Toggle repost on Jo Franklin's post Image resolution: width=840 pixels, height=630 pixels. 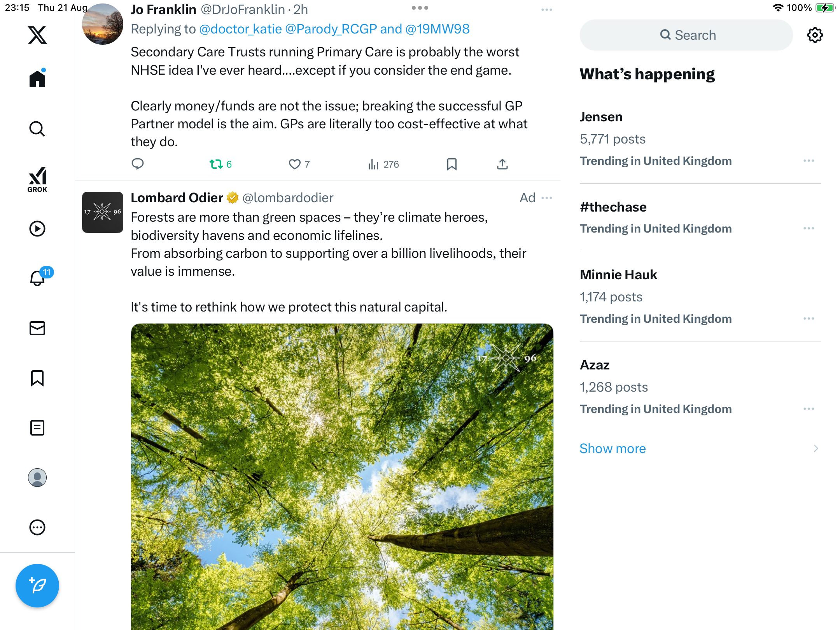tap(216, 164)
